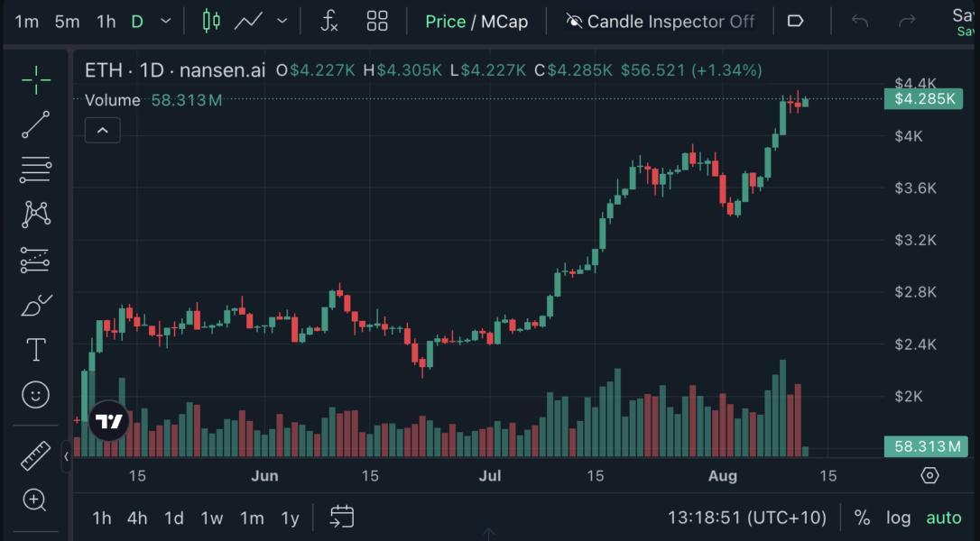980x541 pixels.
Task: Switch to the 5m timeframe
Action: (67, 21)
